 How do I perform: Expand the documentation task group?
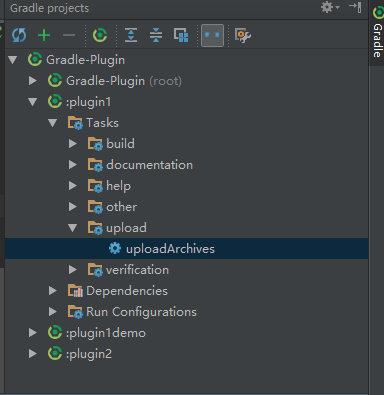point(73,165)
